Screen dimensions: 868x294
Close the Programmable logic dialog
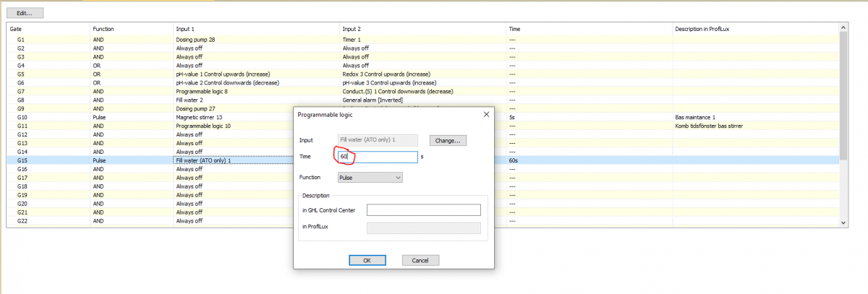point(485,114)
